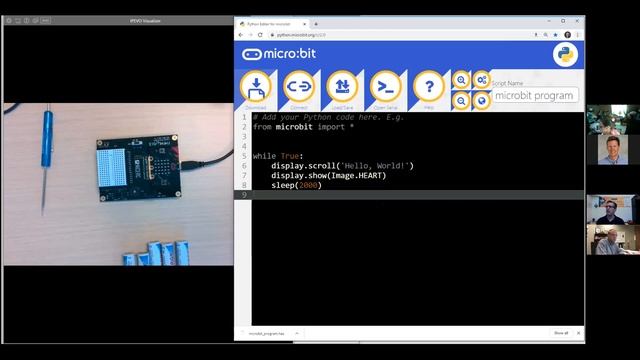Viewport: 640px width, 360px height.
Task: Open the browser profile avatar
Action: (567, 35)
